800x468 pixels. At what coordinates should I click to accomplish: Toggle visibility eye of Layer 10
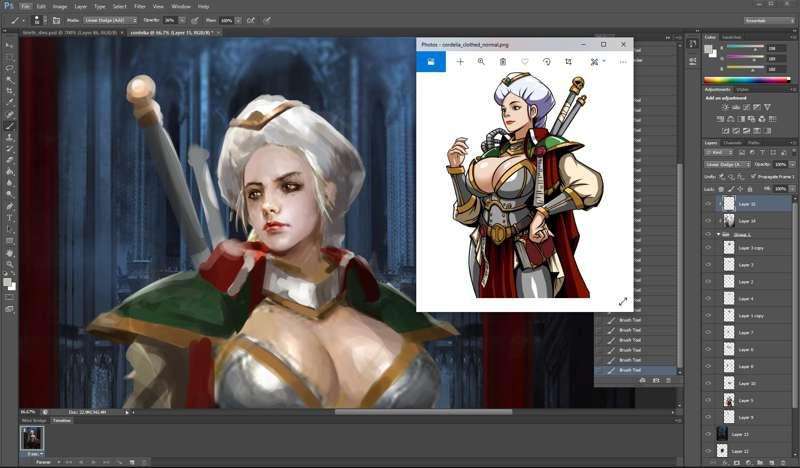(x=708, y=383)
